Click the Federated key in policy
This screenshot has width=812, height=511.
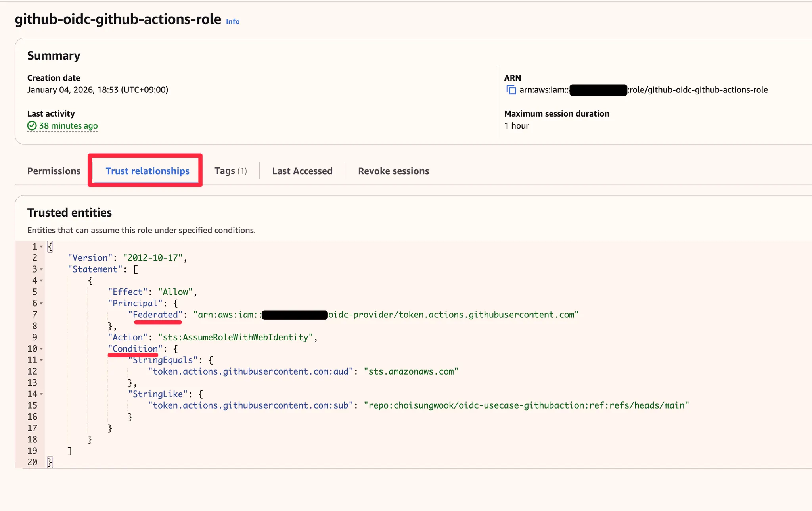(155, 315)
